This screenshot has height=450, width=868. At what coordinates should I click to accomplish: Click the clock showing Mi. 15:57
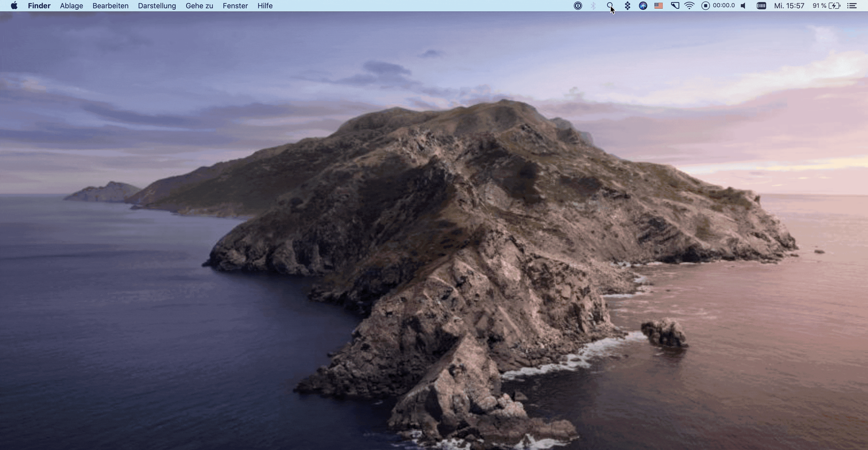click(x=789, y=6)
